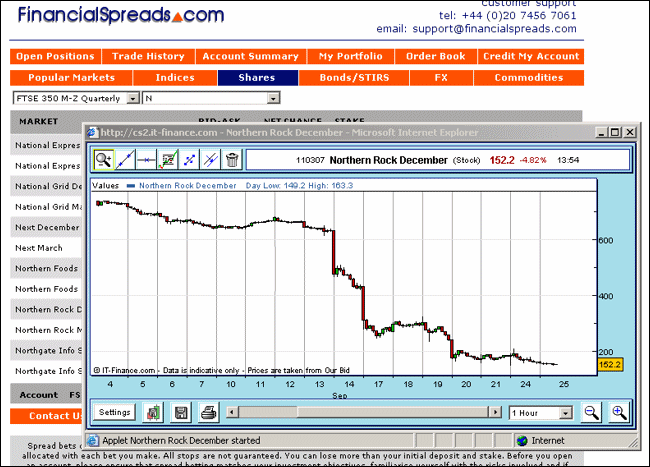The image size is (650, 467).
Task: Click the support email address link
Action: [494, 29]
